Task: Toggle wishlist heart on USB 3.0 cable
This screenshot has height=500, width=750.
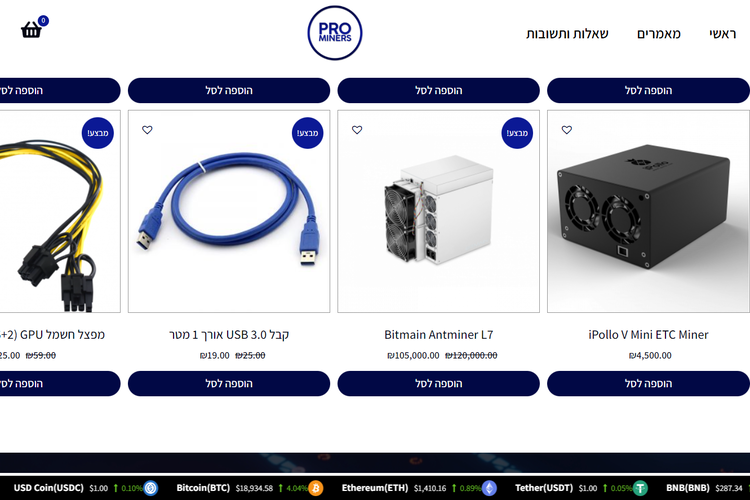Action: pos(147,130)
